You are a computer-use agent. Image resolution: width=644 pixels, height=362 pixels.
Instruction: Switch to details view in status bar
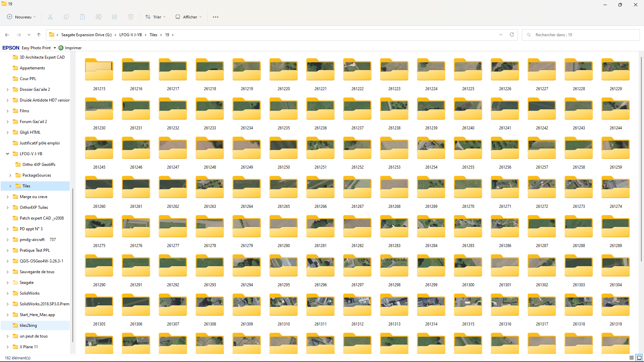coord(632,358)
